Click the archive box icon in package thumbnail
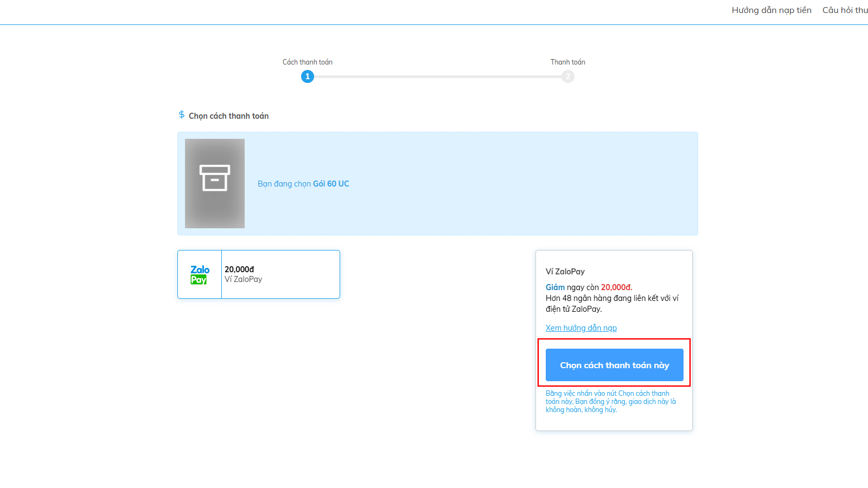 (215, 178)
